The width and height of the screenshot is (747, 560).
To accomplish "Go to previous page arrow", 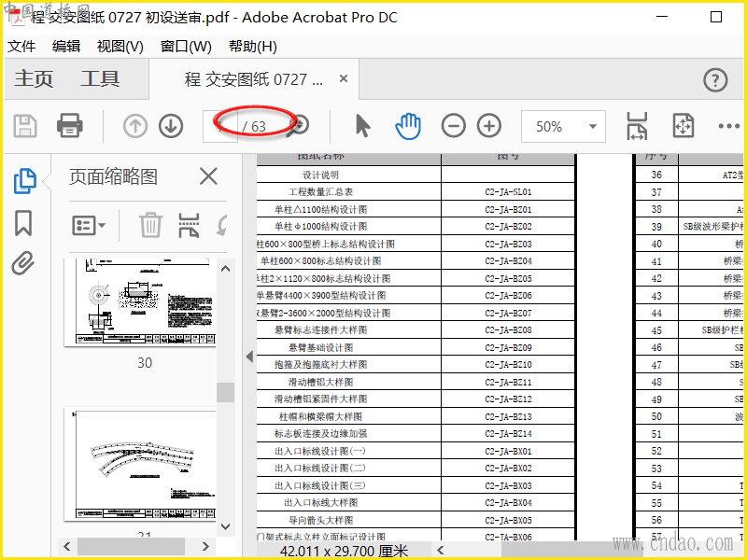I will coord(135,126).
